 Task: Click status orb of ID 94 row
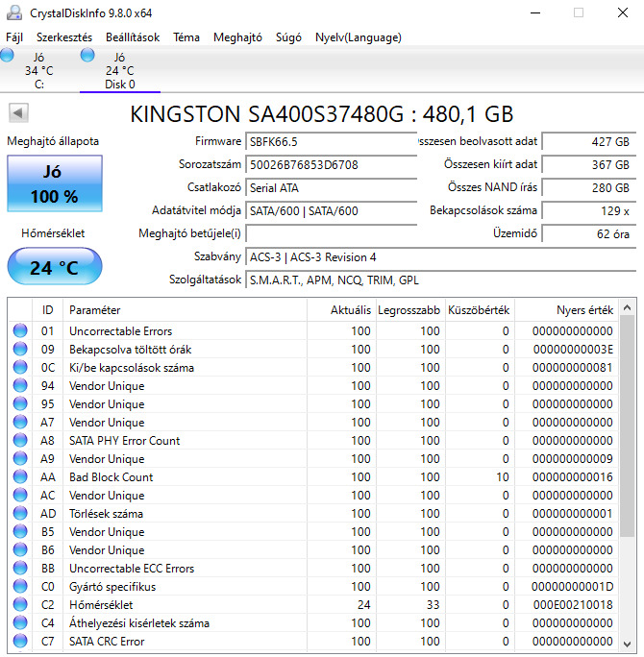coord(20,385)
